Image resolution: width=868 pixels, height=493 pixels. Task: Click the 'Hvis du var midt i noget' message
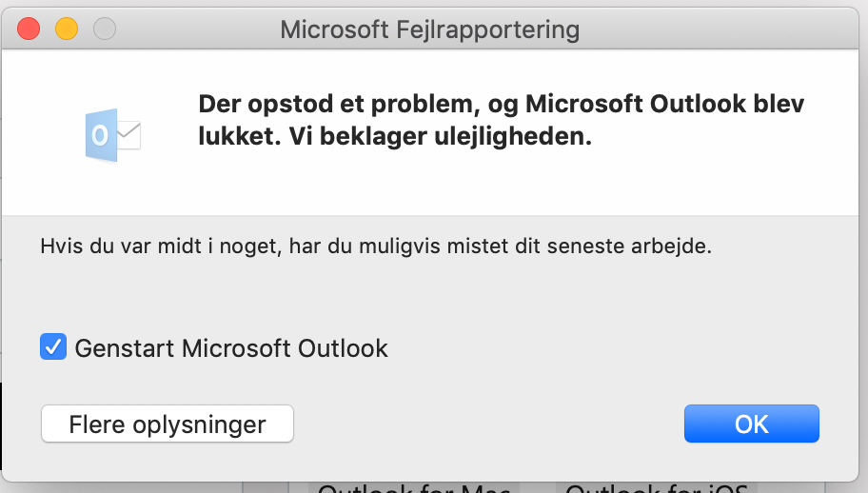tap(376, 246)
